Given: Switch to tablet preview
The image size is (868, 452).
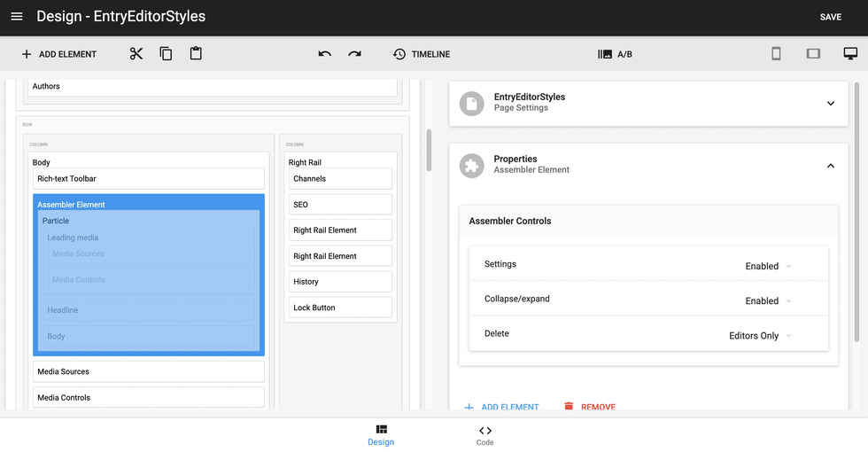Looking at the screenshot, I should [x=813, y=54].
